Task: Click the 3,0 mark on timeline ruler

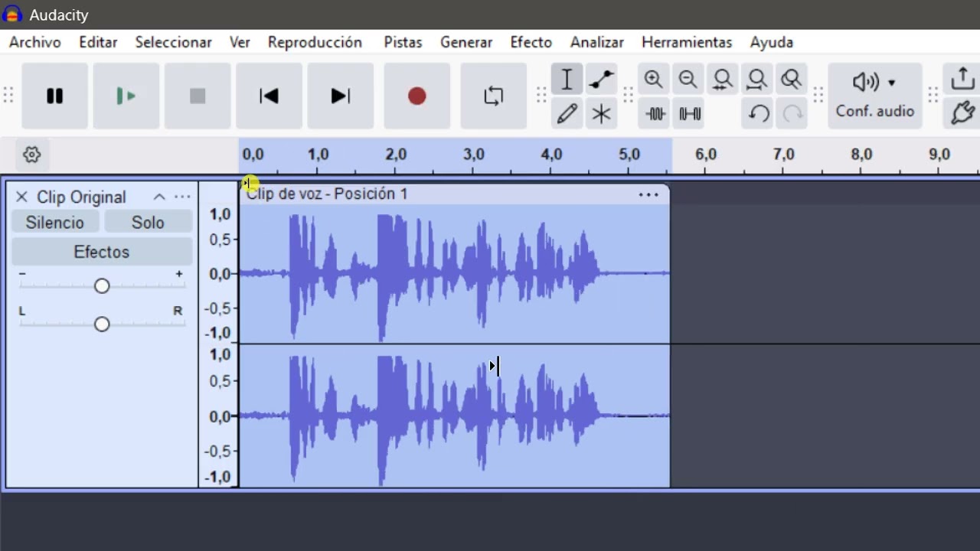Action: 473,155
